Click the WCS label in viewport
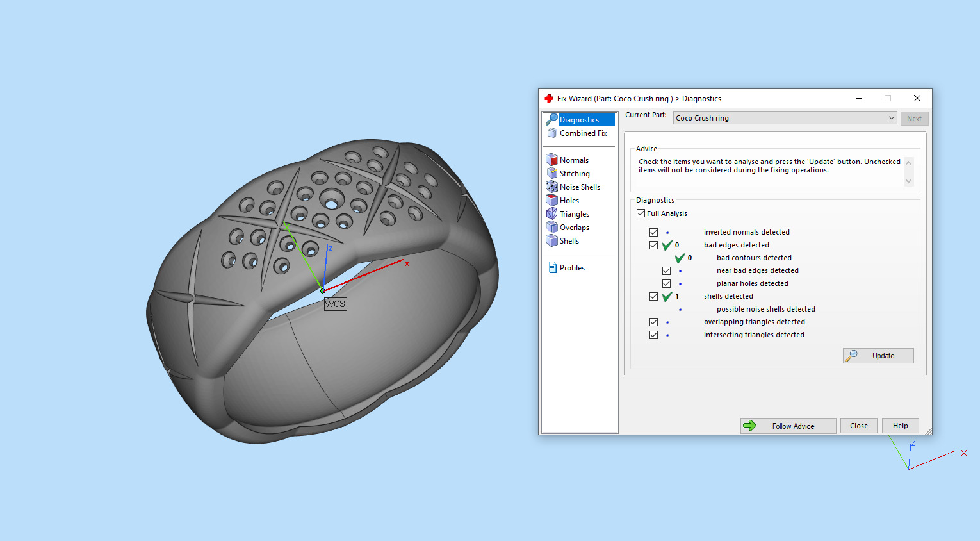Image resolution: width=980 pixels, height=541 pixels. (335, 304)
